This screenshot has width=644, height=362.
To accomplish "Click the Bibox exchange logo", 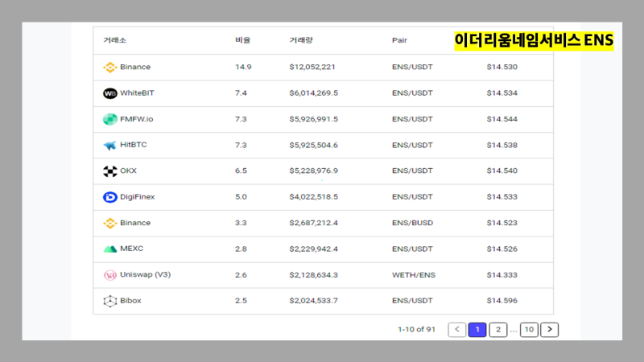I will pyautogui.click(x=110, y=301).
